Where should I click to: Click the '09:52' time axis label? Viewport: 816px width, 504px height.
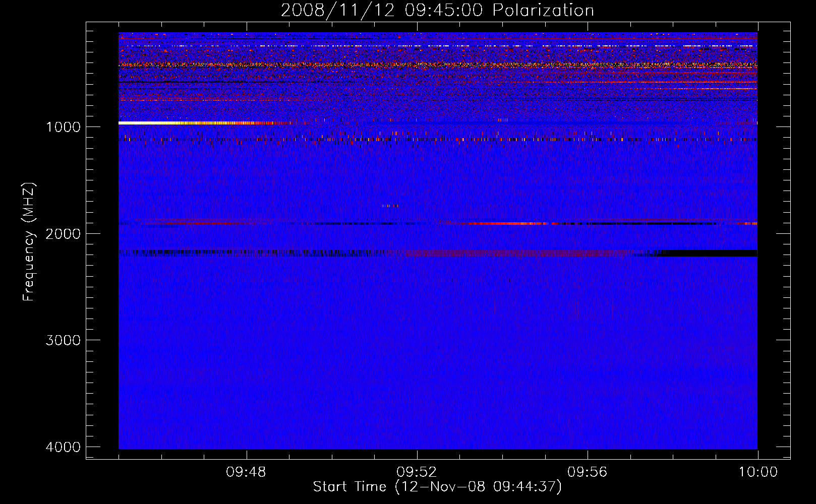[417, 472]
